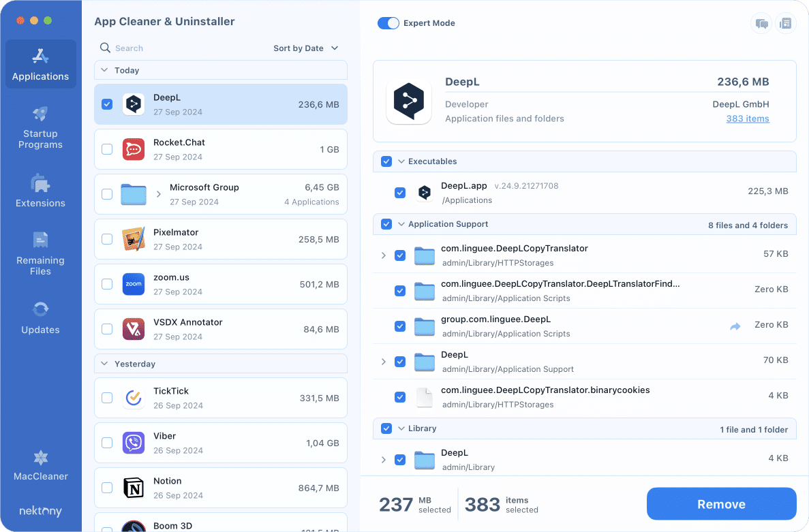The image size is (809, 532).
Task: Open the Sort by Date dropdown
Action: coord(306,48)
